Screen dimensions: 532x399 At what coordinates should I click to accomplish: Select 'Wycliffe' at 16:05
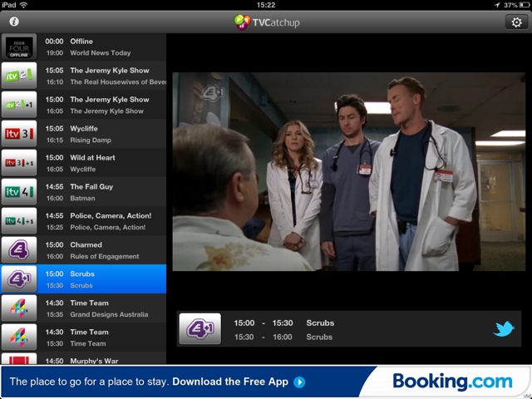click(x=83, y=170)
